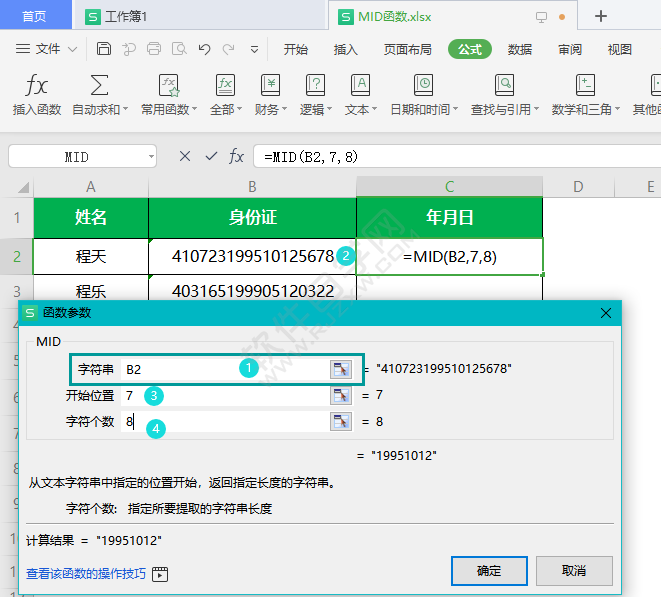Click the Insert Function fx icon
Screen dimensions: 661x597
(37, 85)
